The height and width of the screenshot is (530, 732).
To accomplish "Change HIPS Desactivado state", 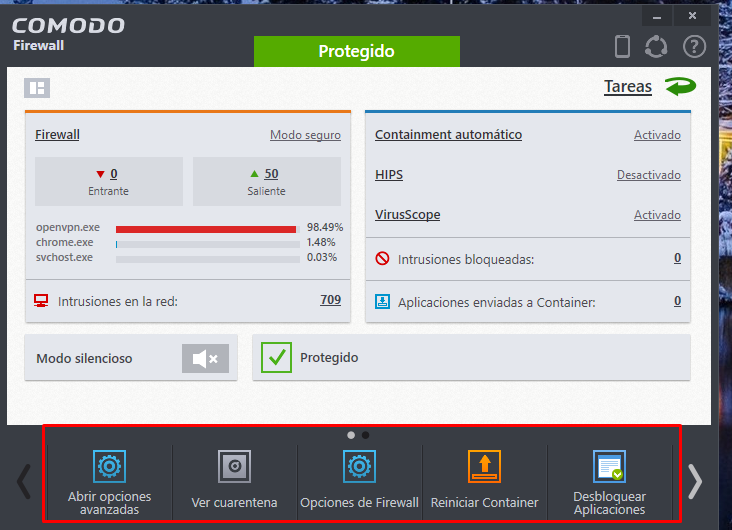I will [x=648, y=175].
